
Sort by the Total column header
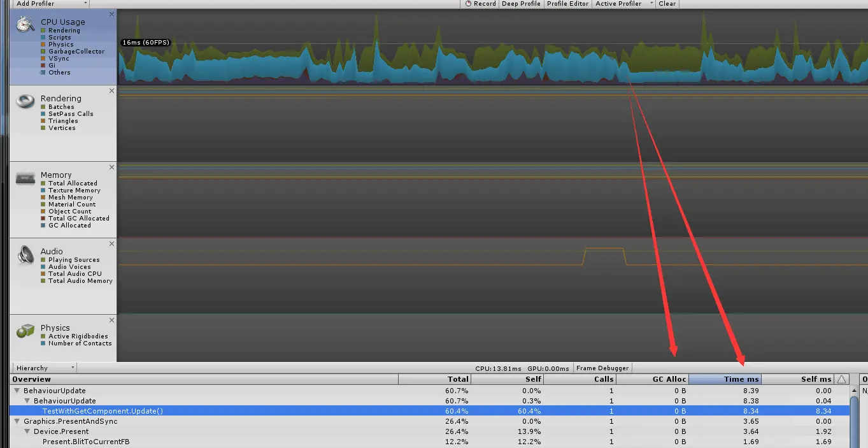click(x=434, y=379)
